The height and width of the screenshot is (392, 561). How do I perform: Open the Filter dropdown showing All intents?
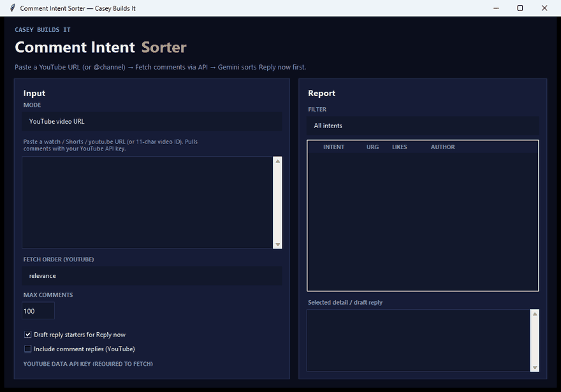423,126
